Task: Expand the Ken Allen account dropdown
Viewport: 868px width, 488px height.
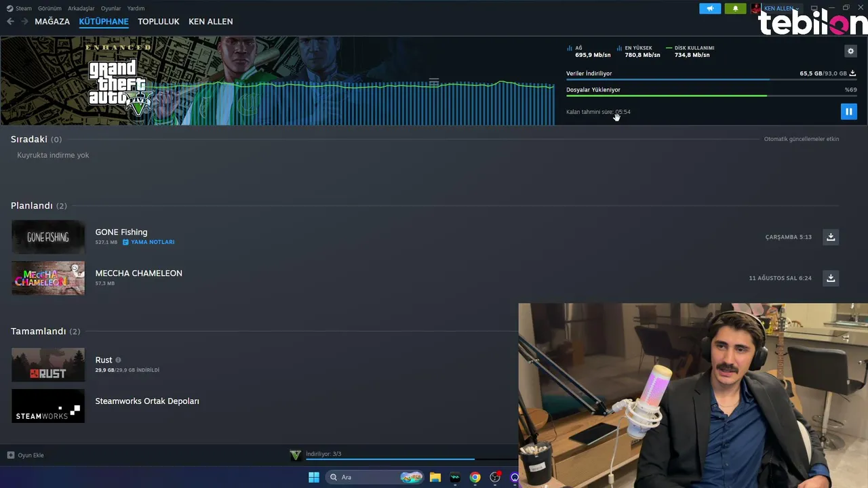Action: pos(797,9)
